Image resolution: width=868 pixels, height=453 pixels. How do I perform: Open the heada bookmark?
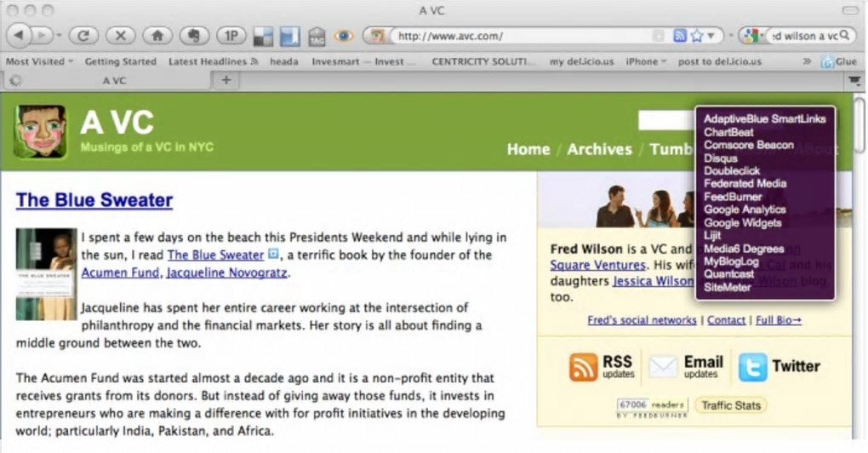pos(284,61)
